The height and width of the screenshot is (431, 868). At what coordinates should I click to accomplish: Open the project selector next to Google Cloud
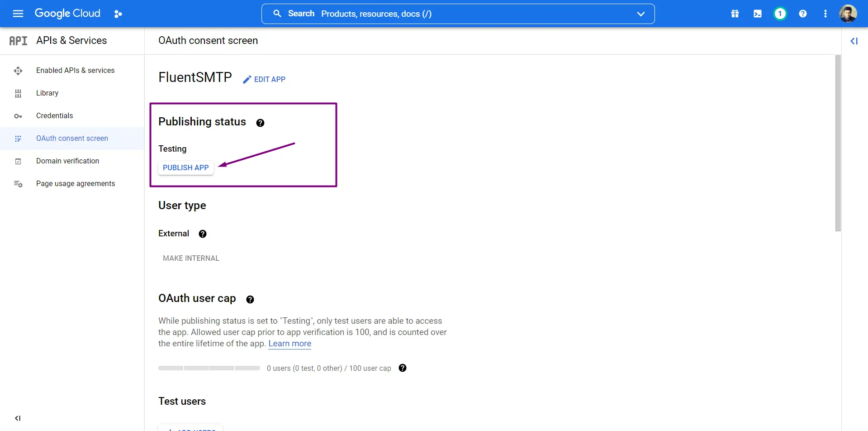pos(118,14)
